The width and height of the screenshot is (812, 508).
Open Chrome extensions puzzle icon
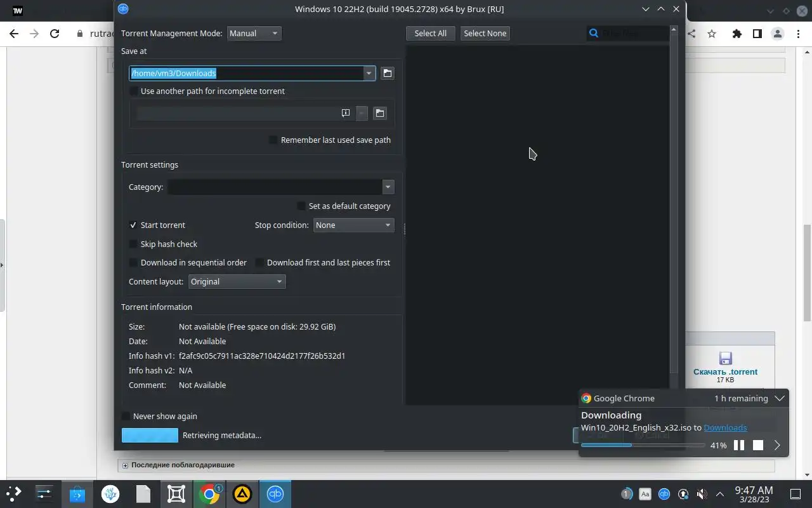click(x=737, y=34)
